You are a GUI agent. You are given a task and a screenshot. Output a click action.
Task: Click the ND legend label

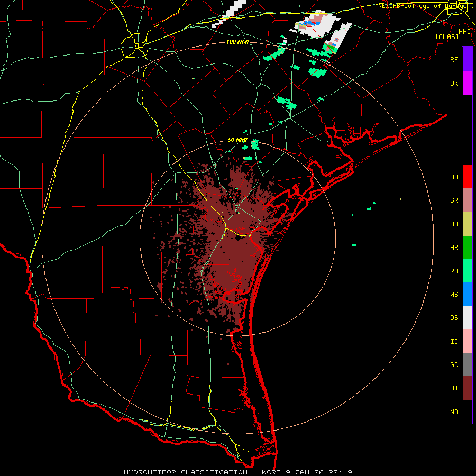pyautogui.click(x=454, y=412)
